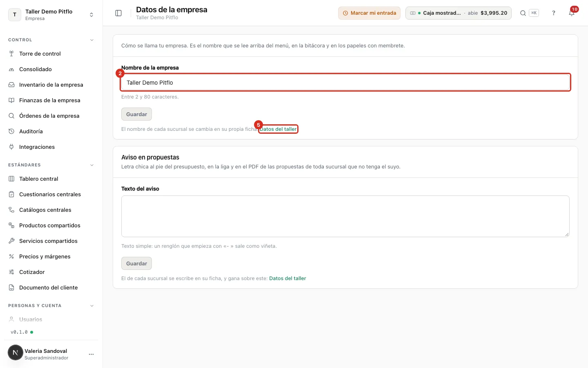Open Valeria Sandoval user options menu
The width and height of the screenshot is (588, 368).
[91, 354]
